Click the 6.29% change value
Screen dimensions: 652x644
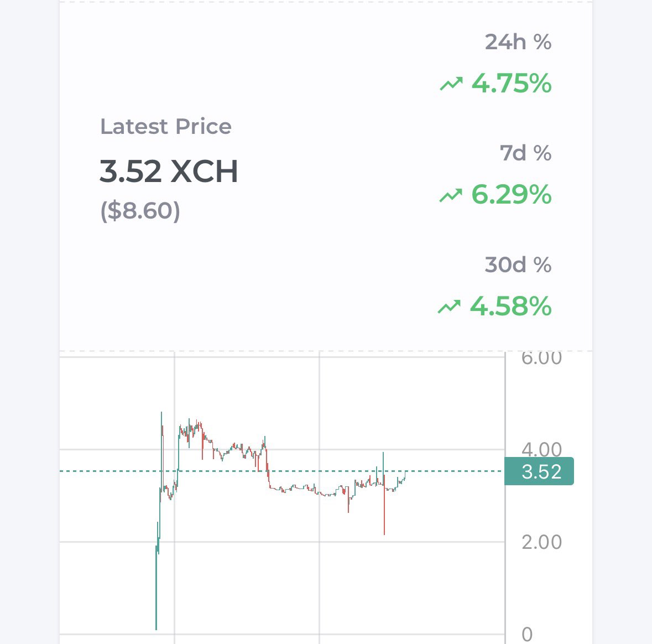[512, 195]
